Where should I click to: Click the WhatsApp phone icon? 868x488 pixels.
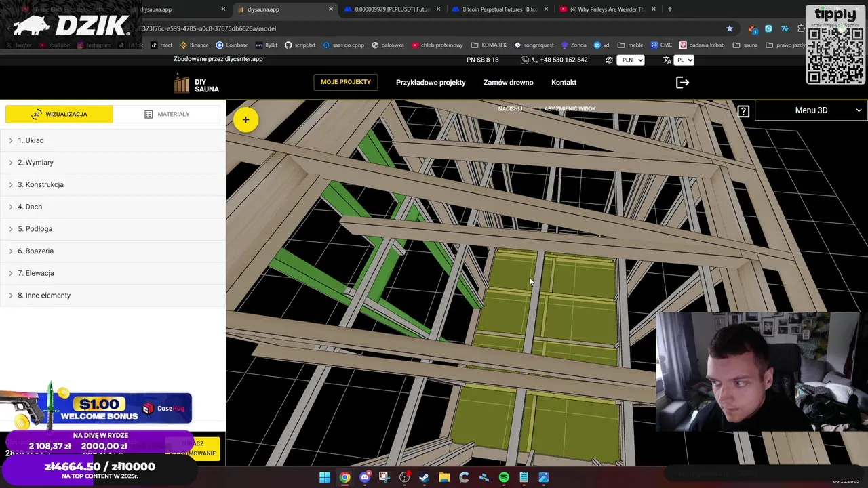[524, 60]
